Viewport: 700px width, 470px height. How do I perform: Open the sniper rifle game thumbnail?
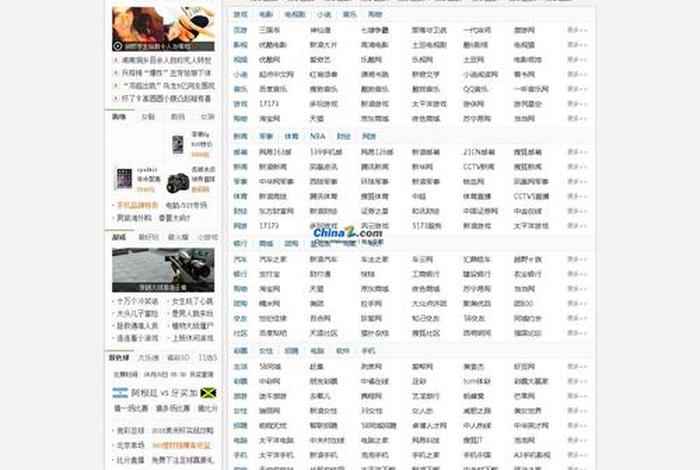pyautogui.click(x=163, y=270)
